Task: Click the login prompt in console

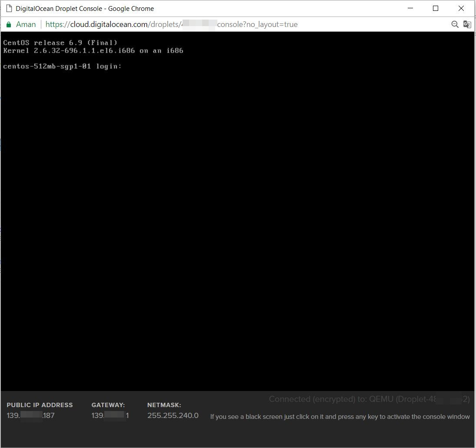Action: 62,66
